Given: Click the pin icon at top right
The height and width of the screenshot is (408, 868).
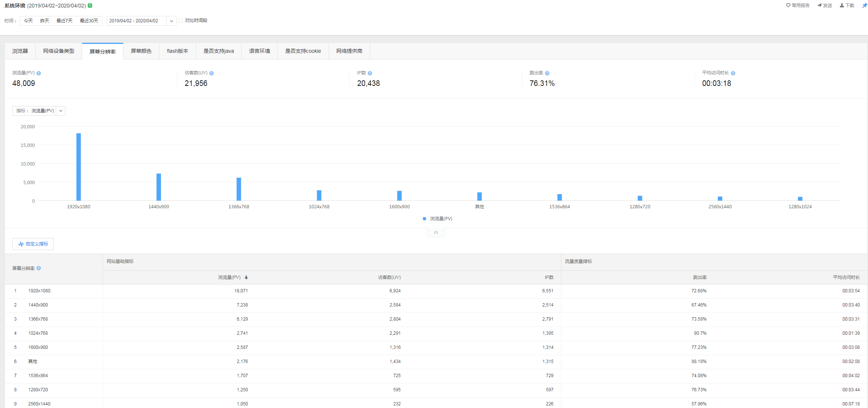Looking at the screenshot, I should 864,6.
